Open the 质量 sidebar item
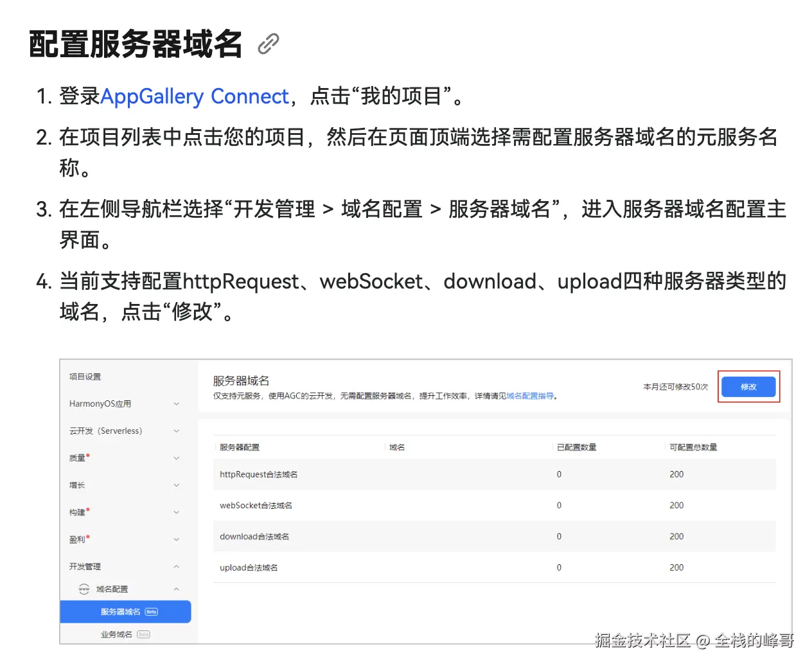812x667 pixels. pos(78,458)
